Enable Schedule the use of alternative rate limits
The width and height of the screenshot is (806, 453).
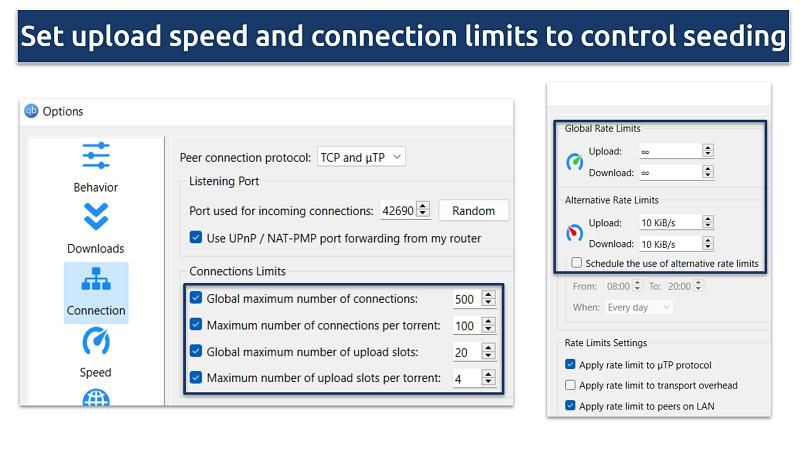tap(576, 264)
